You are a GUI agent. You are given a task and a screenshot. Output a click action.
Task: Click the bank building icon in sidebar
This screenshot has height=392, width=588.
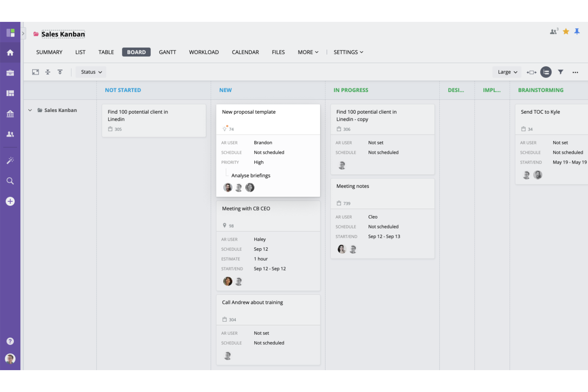[10, 114]
